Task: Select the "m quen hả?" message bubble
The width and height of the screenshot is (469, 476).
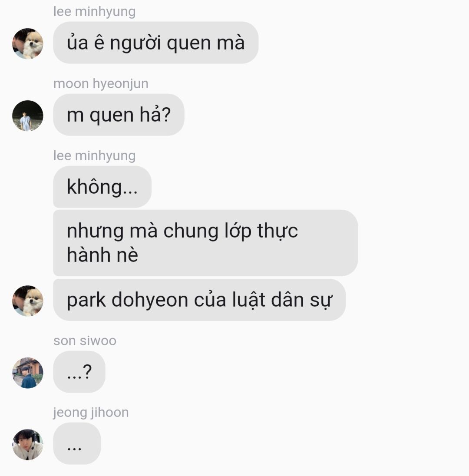Action: [119, 115]
